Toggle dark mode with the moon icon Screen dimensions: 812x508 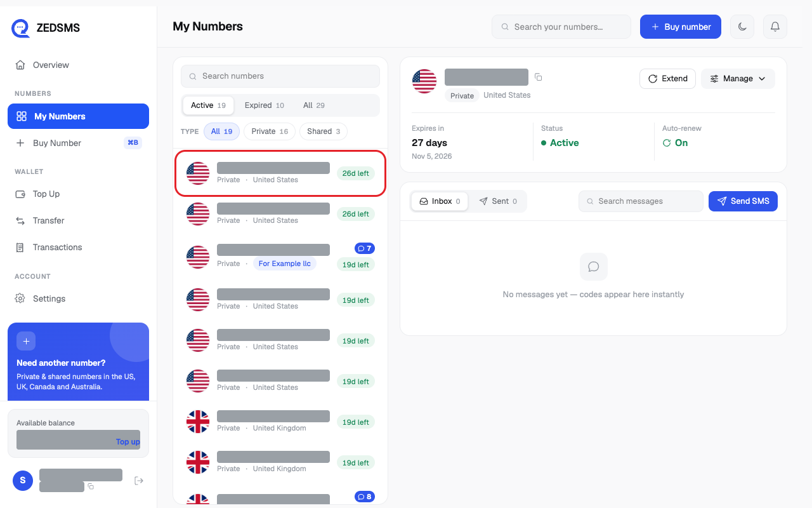742,27
